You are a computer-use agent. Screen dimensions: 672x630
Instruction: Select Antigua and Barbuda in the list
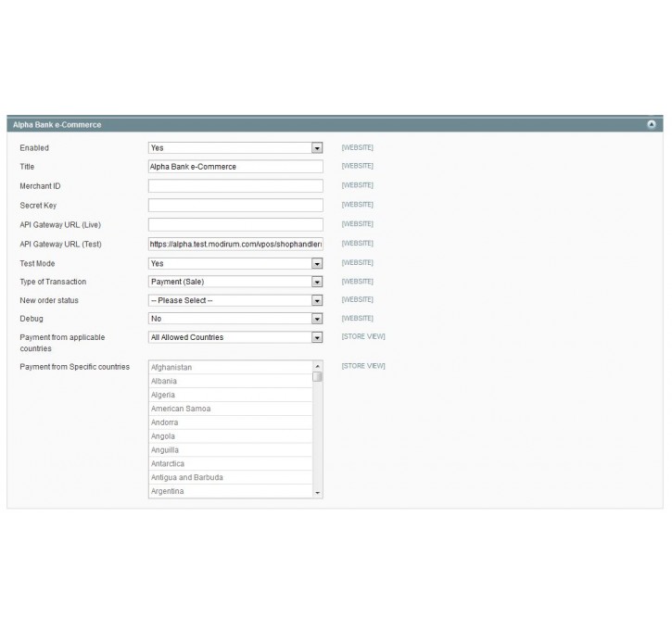231,477
